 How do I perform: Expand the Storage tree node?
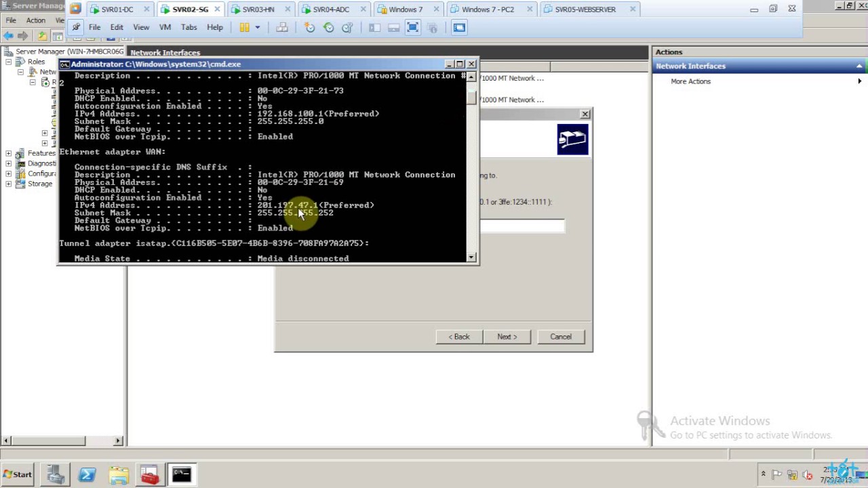pyautogui.click(x=8, y=184)
